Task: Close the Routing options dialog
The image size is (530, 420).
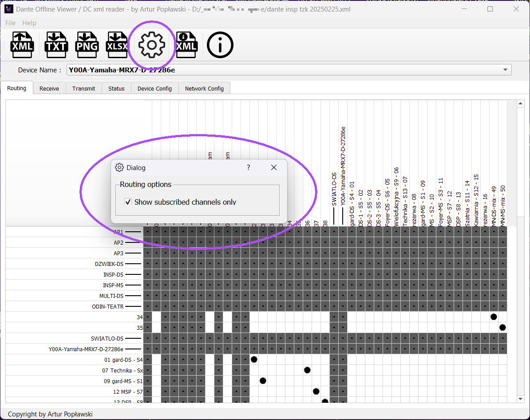Action: tap(274, 167)
